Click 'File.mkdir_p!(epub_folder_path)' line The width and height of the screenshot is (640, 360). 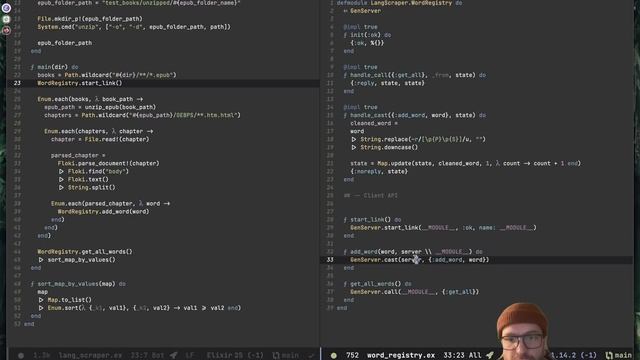pyautogui.click(x=90, y=19)
